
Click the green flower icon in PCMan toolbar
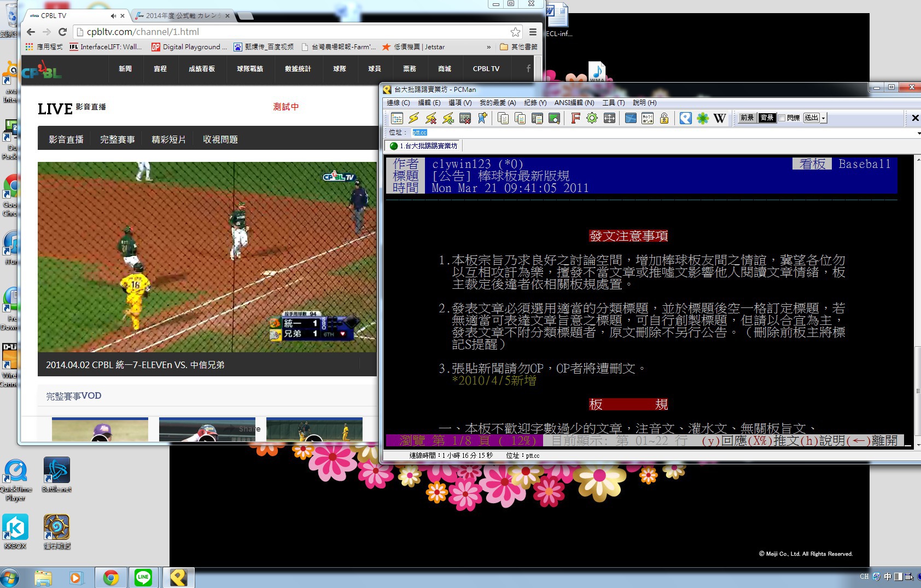pos(703,118)
